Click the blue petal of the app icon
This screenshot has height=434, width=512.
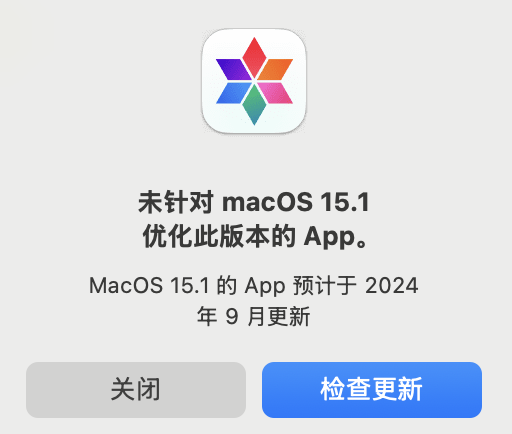(233, 93)
